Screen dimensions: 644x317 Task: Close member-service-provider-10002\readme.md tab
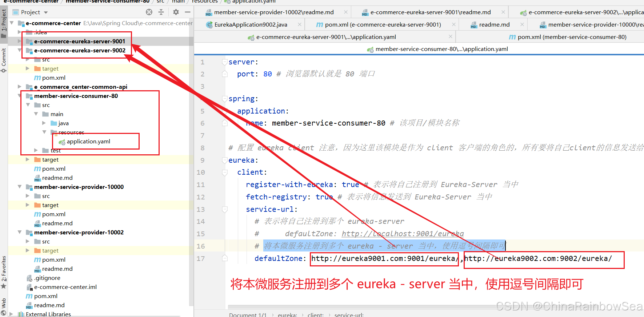click(x=346, y=12)
